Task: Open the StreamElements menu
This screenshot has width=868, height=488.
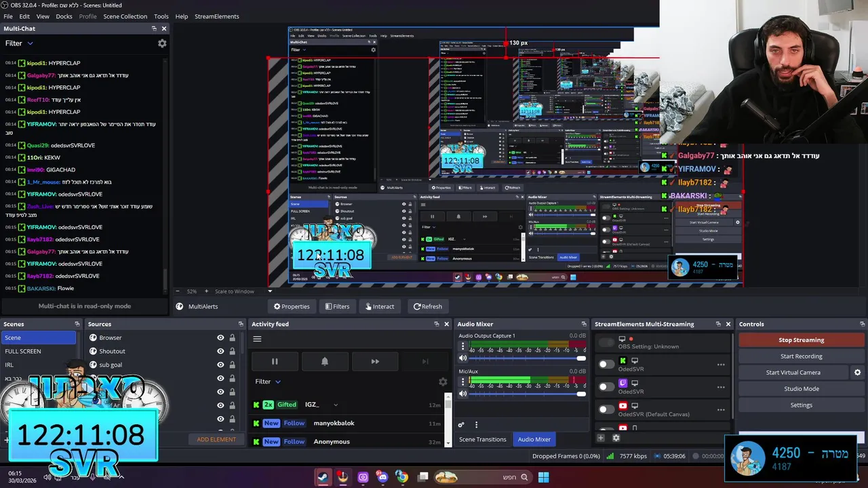Action: pos(217,16)
